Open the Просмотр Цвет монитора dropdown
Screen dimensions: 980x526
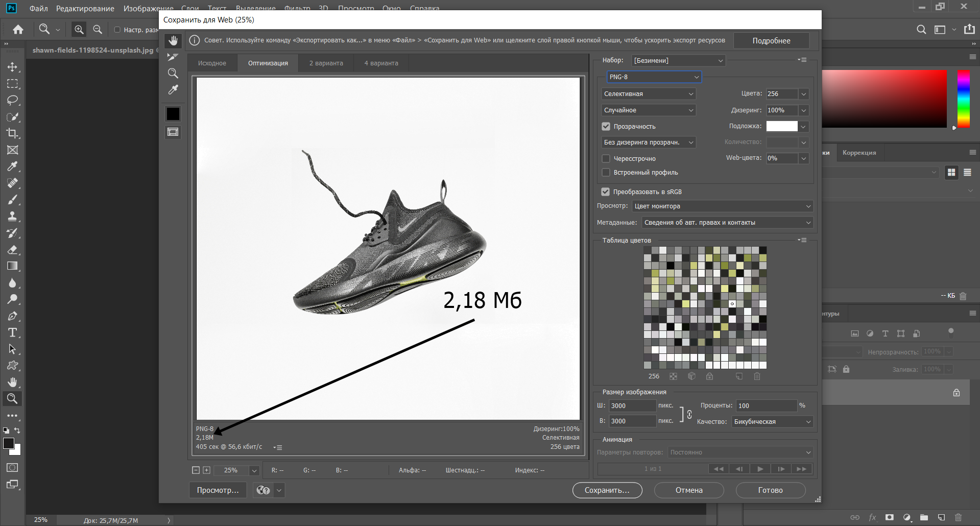tap(723, 206)
